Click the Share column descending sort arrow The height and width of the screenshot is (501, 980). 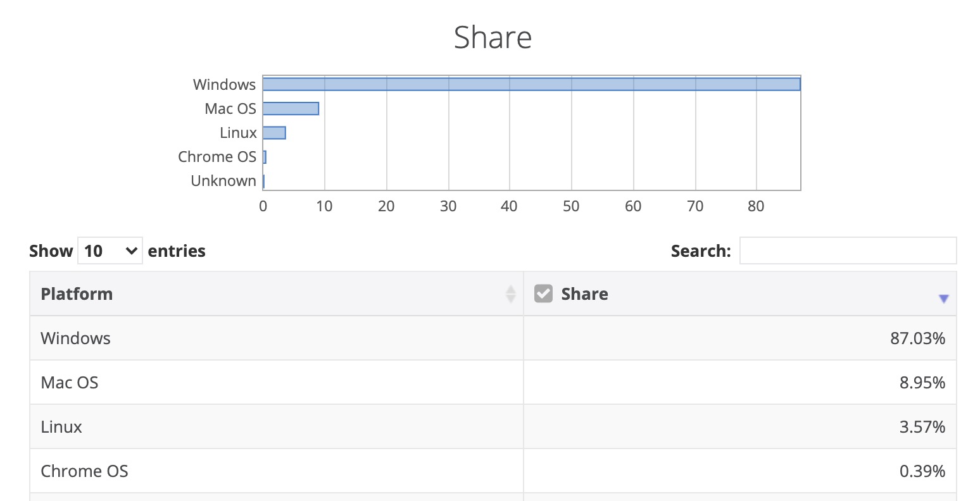943,299
